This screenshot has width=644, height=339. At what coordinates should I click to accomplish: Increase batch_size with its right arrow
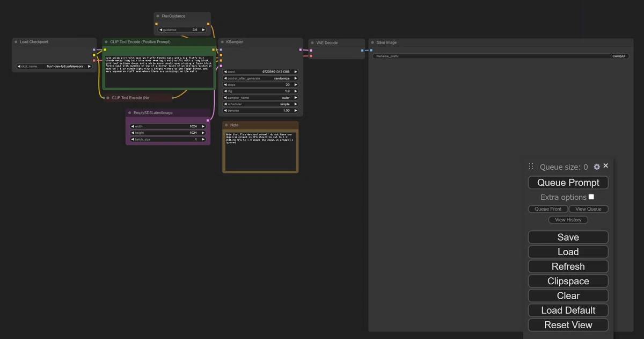[x=203, y=139]
